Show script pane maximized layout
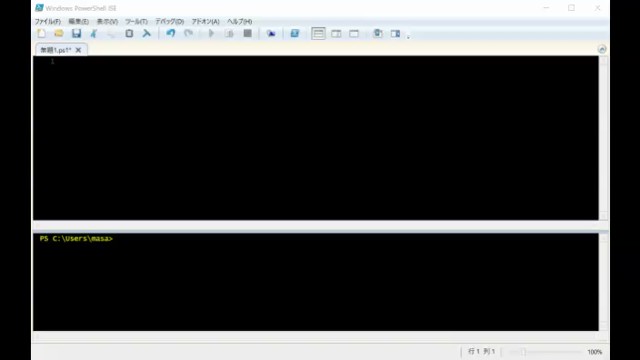The height and width of the screenshot is (360, 640). [x=354, y=33]
